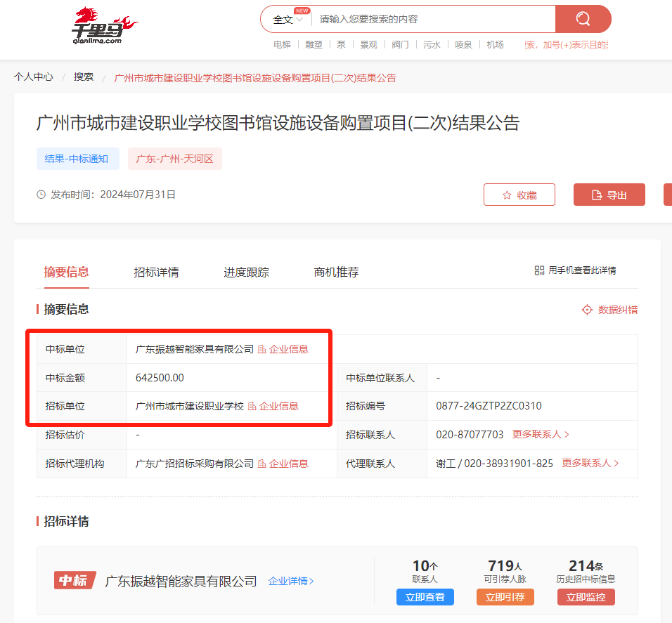
Task: Click the bid amount 642500.00
Action: coord(160,378)
